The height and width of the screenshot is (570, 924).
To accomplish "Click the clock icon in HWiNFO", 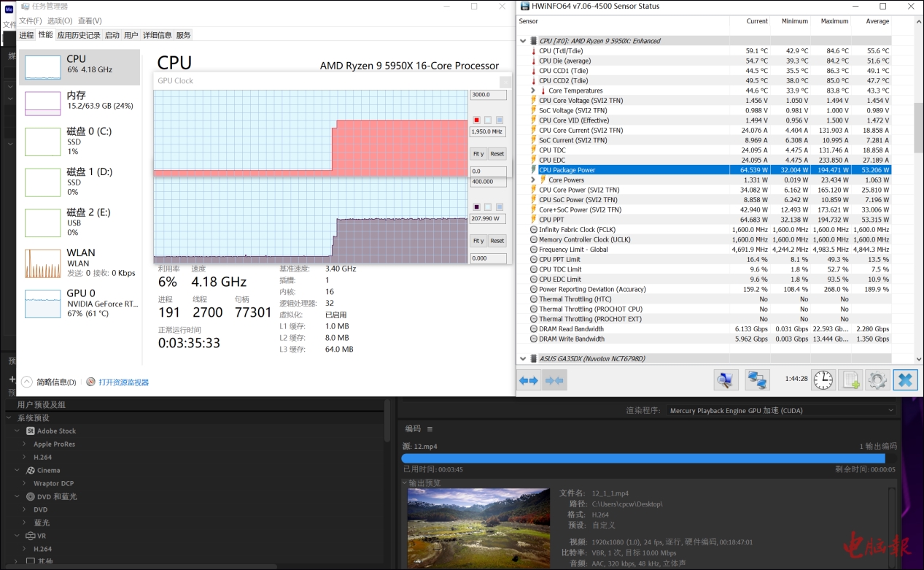I will (x=823, y=380).
